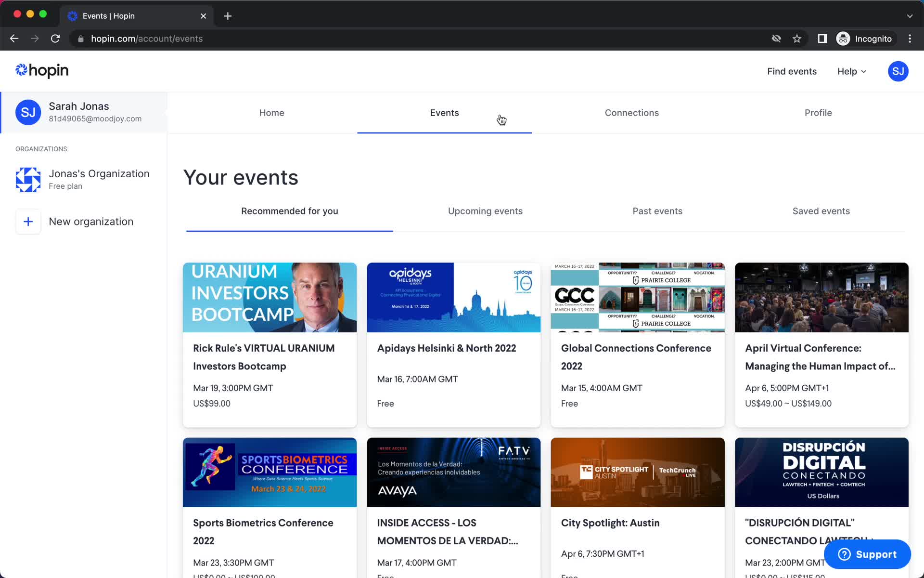Click the New organization plus icon

point(28,221)
